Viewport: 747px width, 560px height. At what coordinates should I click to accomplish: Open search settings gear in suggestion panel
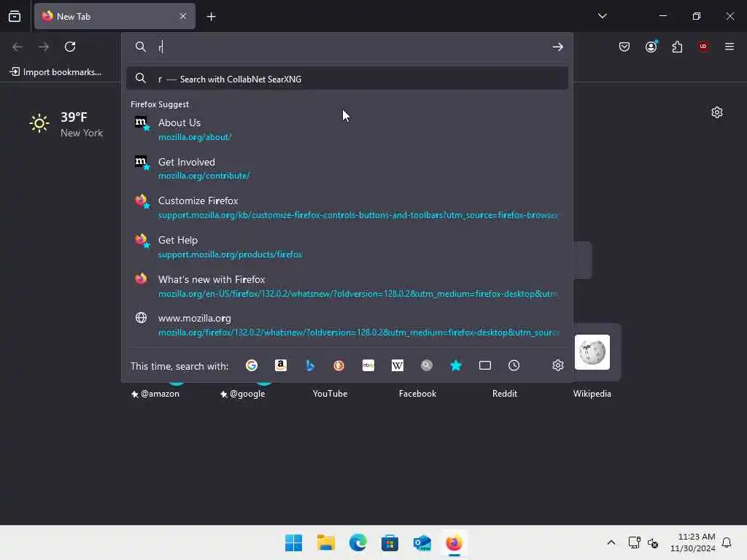(x=558, y=366)
